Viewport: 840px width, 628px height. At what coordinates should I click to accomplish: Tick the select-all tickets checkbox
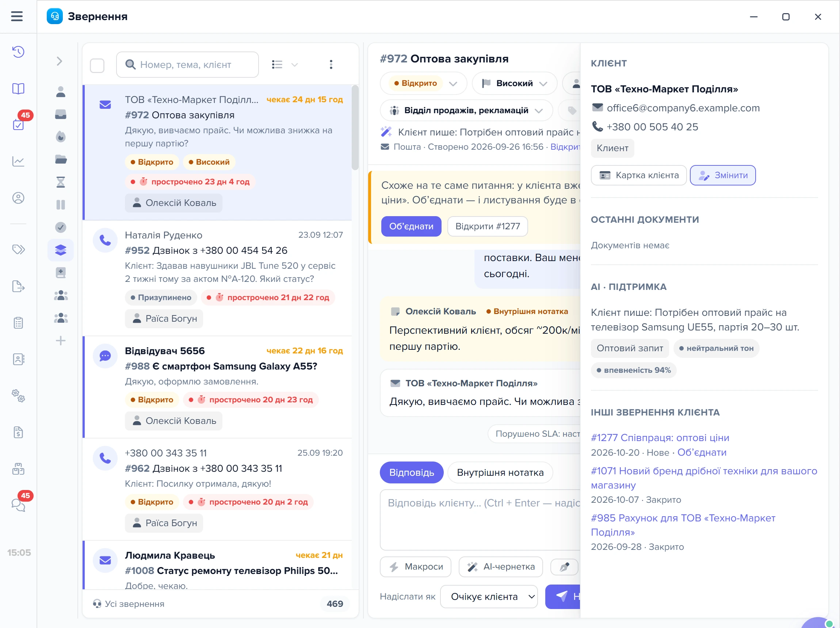(97, 66)
